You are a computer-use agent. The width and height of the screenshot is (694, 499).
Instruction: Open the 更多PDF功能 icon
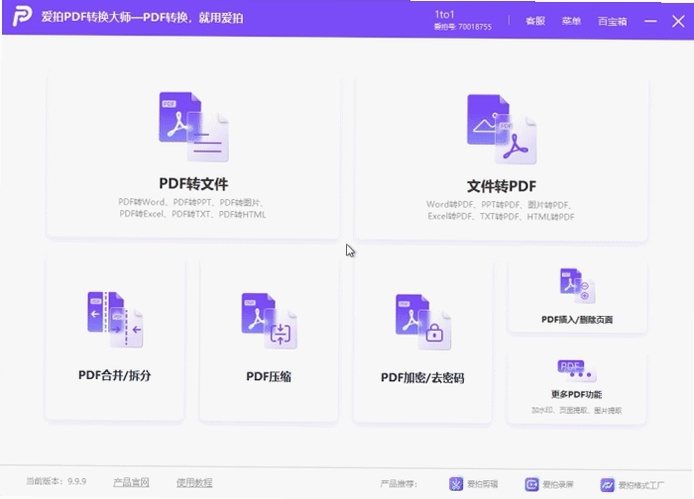[x=577, y=371]
